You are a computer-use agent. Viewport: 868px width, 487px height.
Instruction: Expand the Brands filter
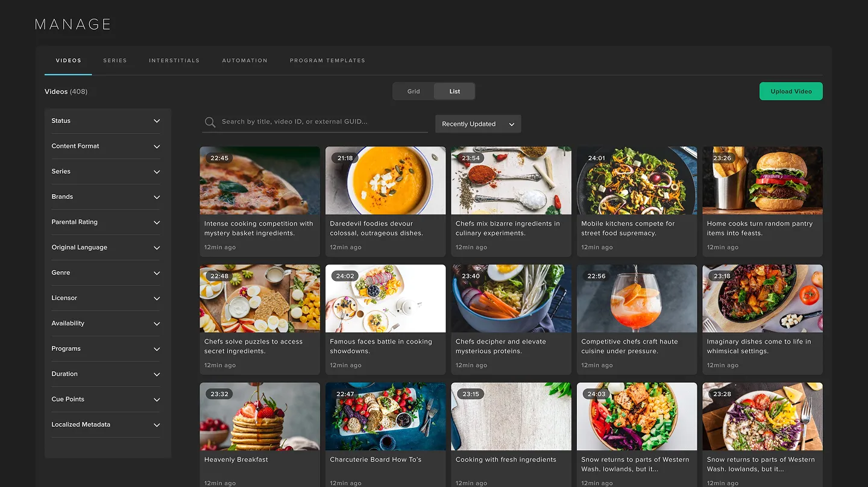[106, 197]
